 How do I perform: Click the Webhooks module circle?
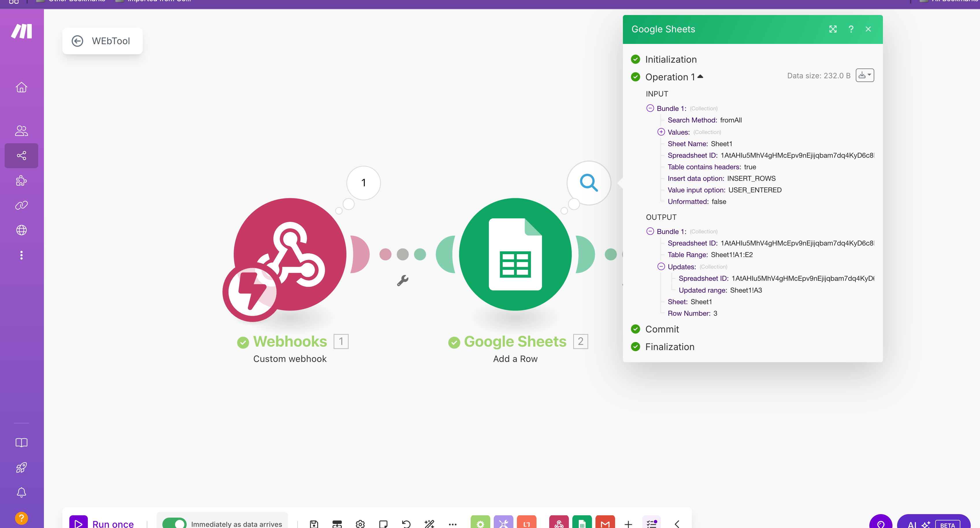pos(290,254)
